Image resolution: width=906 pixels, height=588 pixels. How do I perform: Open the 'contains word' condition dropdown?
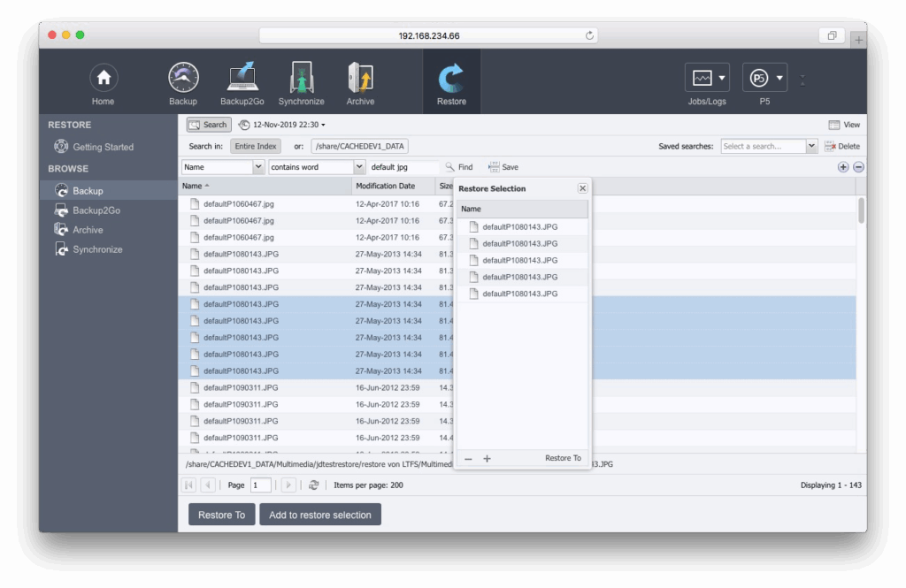point(359,167)
